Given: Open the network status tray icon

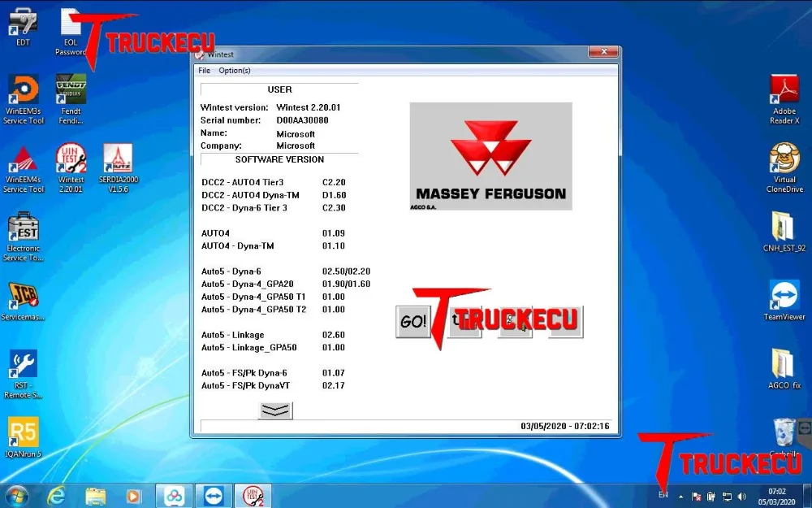Looking at the screenshot, I should tap(727, 497).
